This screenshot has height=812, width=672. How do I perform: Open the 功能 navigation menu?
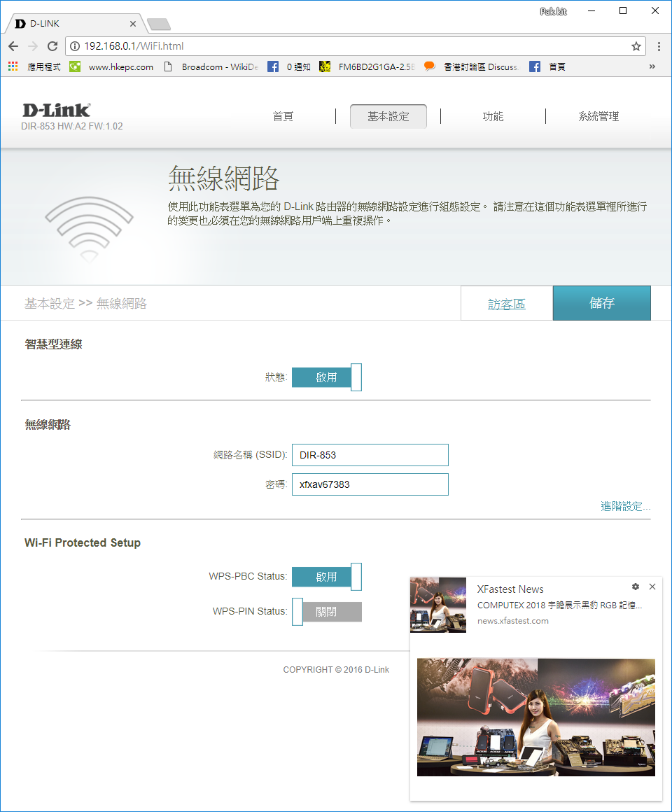(493, 116)
